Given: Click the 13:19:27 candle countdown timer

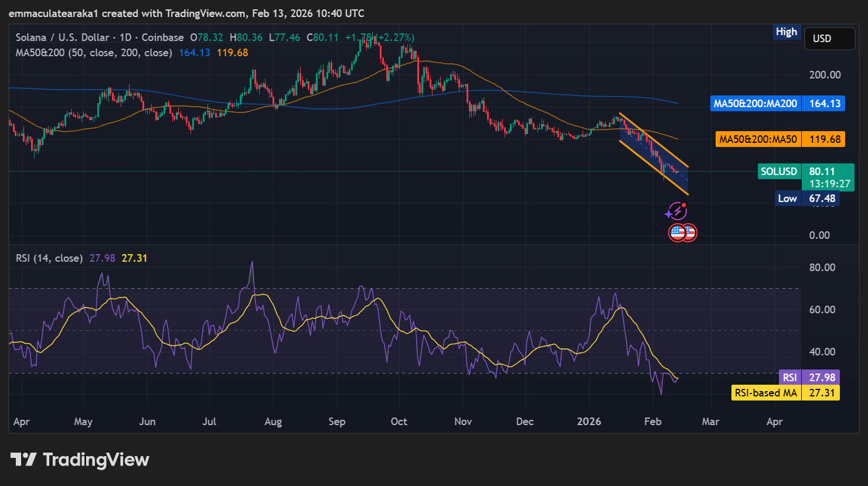Looking at the screenshot, I should click(829, 184).
